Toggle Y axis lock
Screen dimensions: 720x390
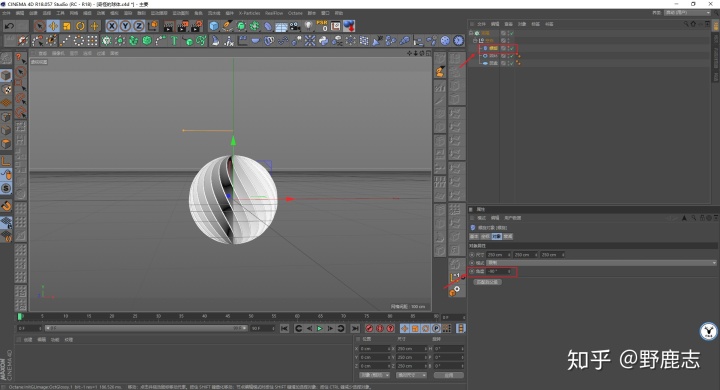[125, 26]
